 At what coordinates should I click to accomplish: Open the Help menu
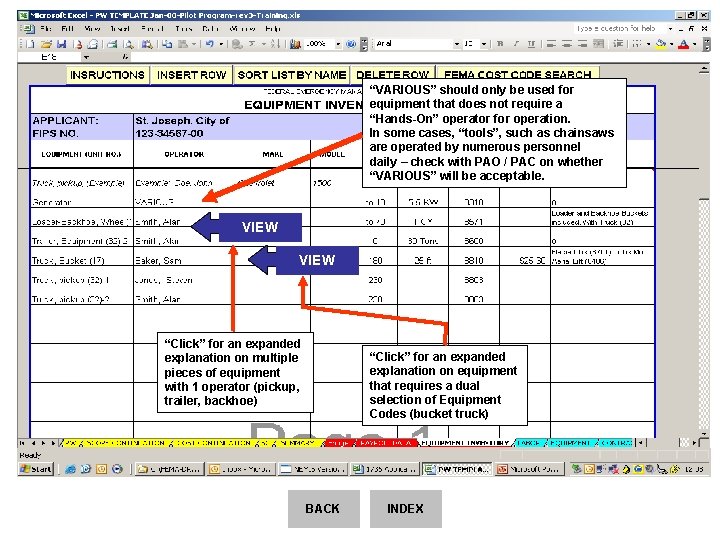pos(272,28)
